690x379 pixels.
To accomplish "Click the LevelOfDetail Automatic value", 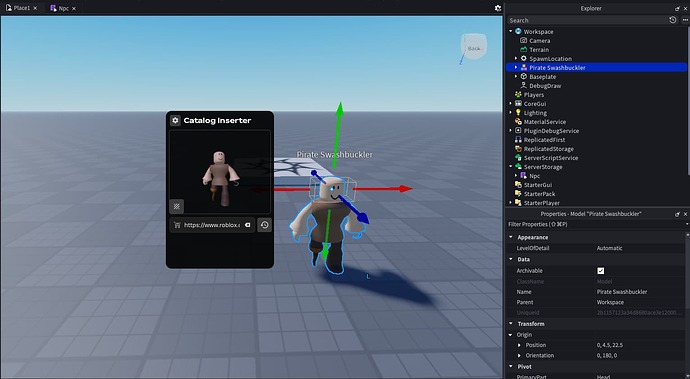I will point(609,248).
